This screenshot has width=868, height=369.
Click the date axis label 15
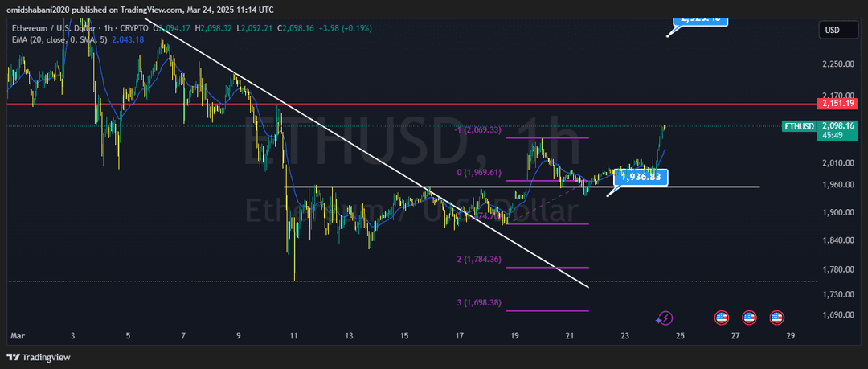[404, 336]
